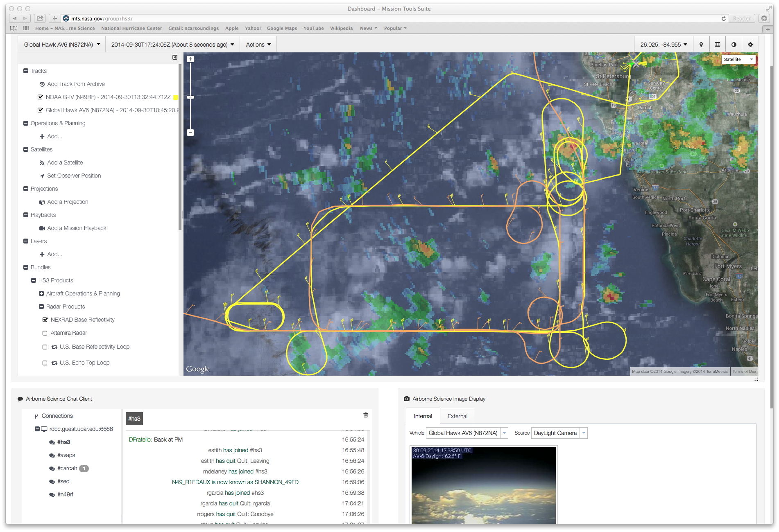Open the Global Hawk AV6 vehicle dropdown in top bar
Image resolution: width=779 pixels, height=532 pixels.
click(x=62, y=45)
